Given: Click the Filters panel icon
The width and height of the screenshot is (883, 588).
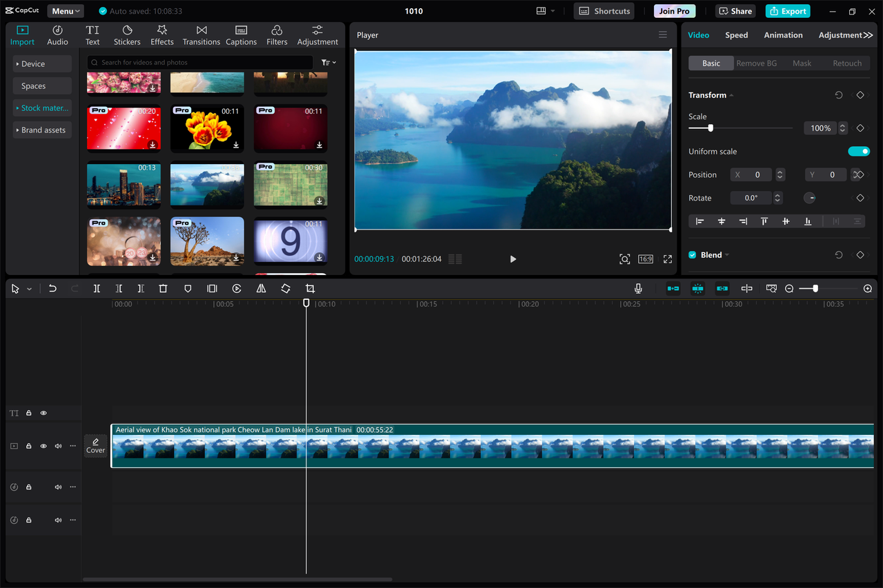Looking at the screenshot, I should point(277,34).
